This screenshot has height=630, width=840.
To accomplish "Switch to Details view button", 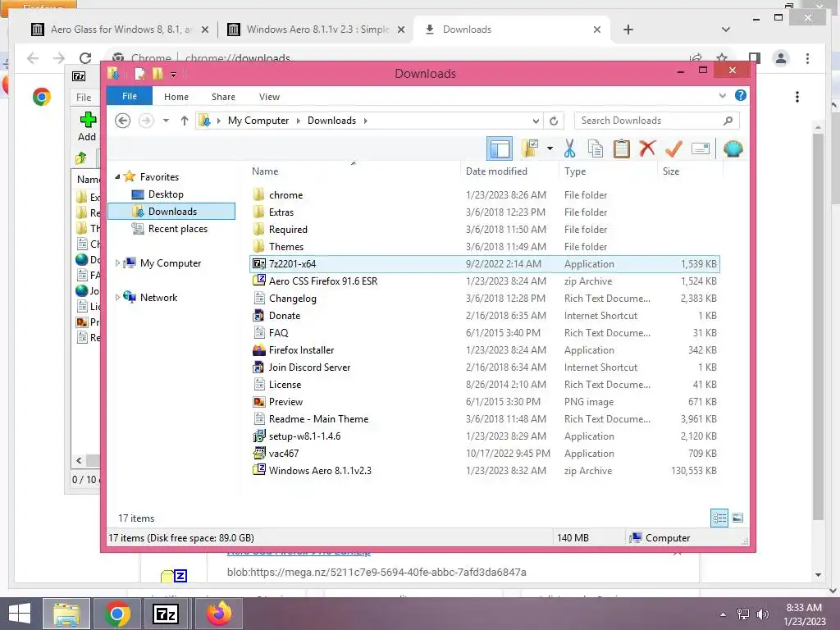I will tap(719, 518).
